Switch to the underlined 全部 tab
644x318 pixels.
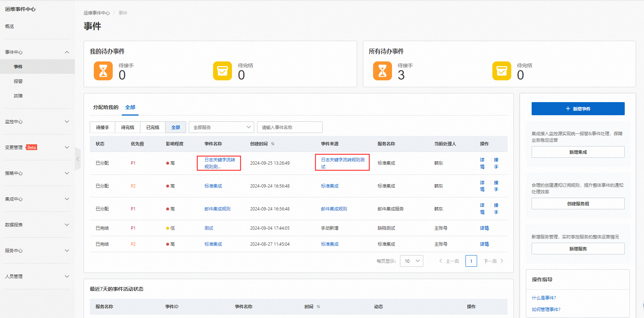[130, 107]
